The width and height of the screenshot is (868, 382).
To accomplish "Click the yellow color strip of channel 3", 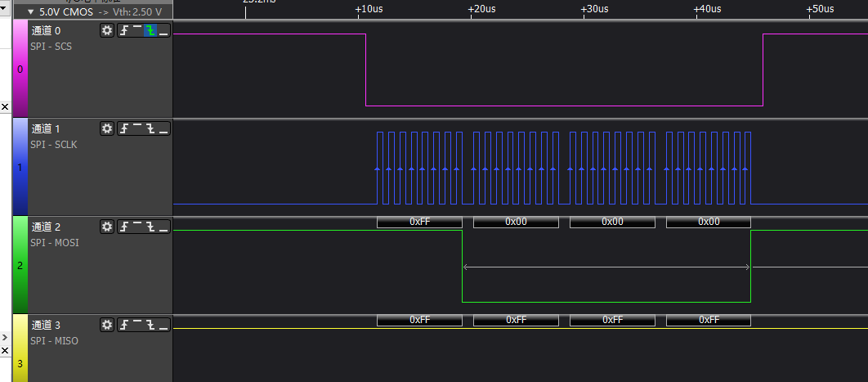I will point(20,348).
